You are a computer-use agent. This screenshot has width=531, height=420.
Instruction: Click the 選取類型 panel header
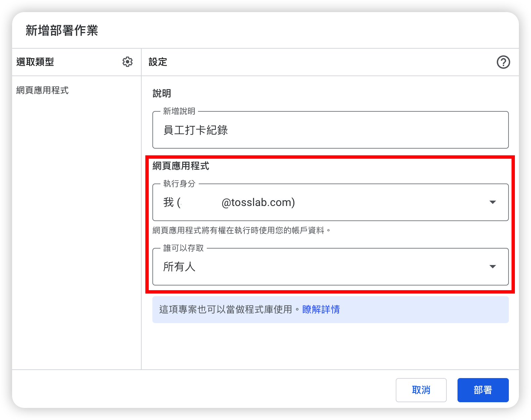[x=35, y=62]
